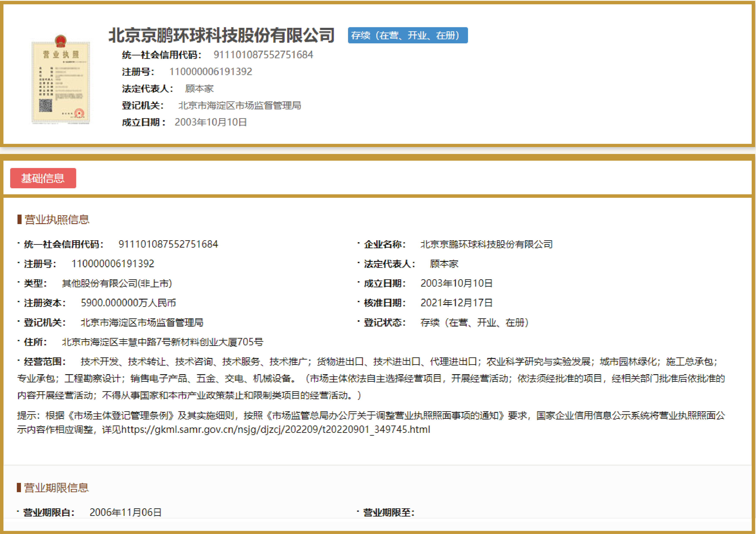Click the 企业名称 label
The width and height of the screenshot is (756, 534).
(x=385, y=244)
